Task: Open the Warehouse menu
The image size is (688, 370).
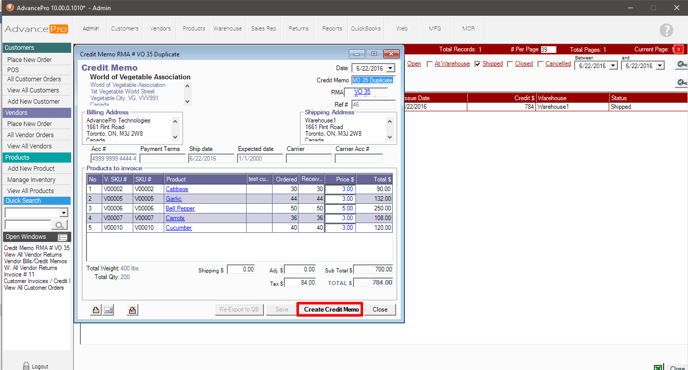Action: pos(227,29)
